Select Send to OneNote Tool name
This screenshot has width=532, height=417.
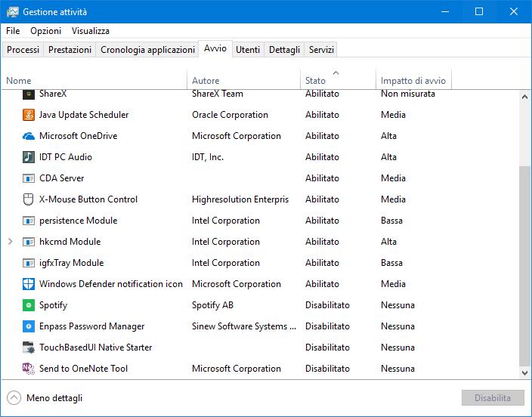pos(83,369)
